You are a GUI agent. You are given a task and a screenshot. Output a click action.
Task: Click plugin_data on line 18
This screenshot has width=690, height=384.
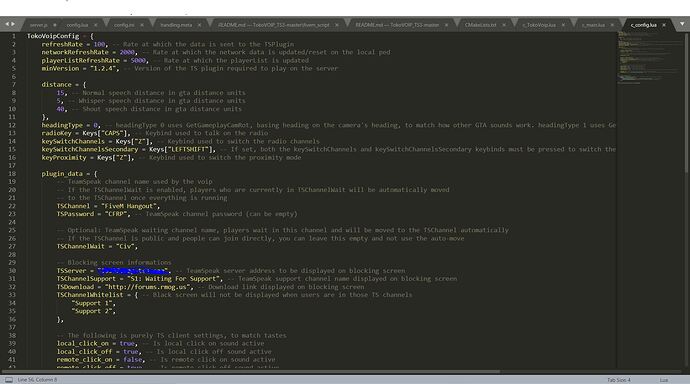(x=62, y=174)
